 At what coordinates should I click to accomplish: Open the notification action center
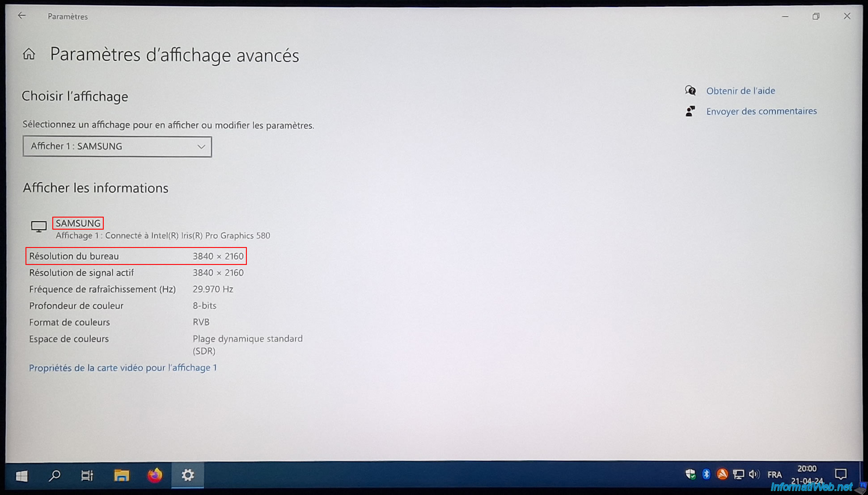pyautogui.click(x=841, y=474)
